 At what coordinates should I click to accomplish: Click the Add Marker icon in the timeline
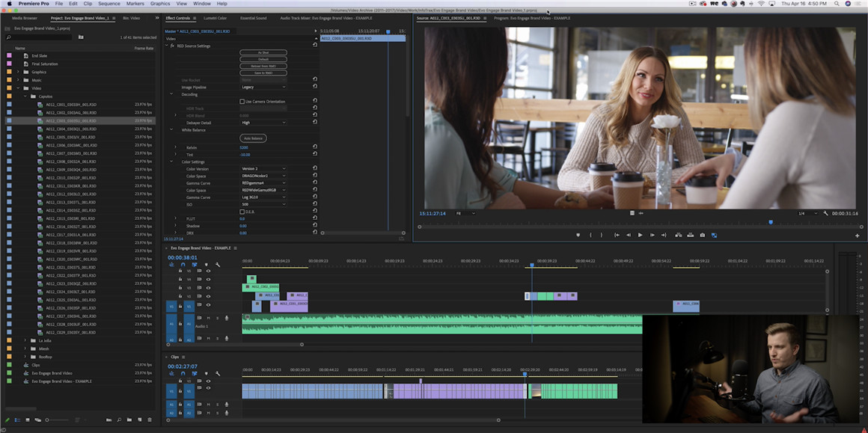[207, 265]
